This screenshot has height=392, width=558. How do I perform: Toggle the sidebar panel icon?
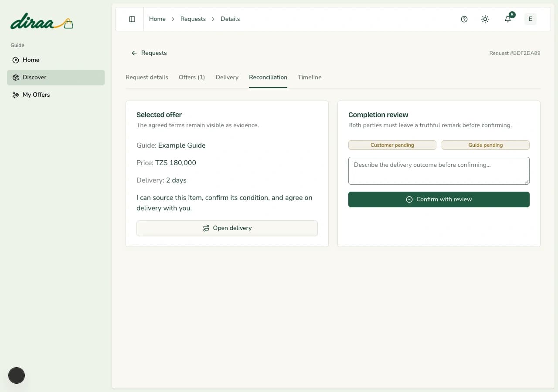132,19
